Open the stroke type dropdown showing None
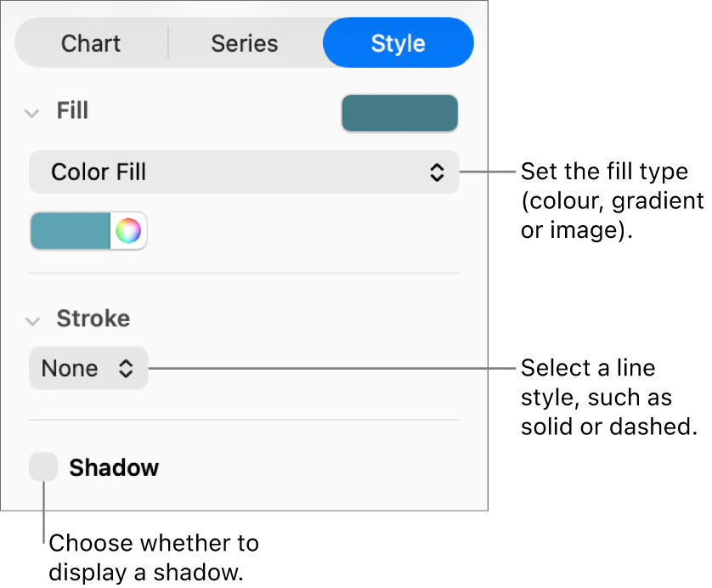712x588 pixels. point(88,368)
